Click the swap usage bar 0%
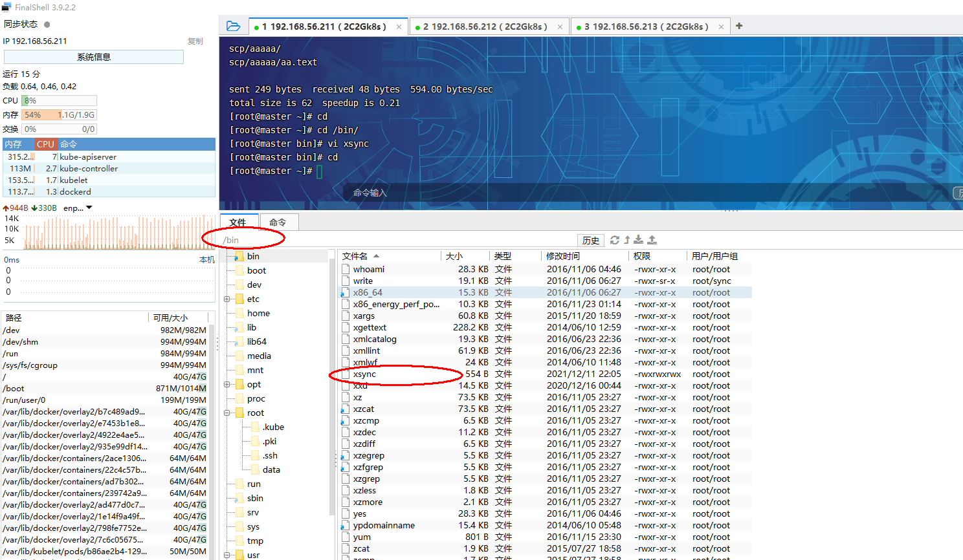This screenshot has width=963, height=560. pyautogui.click(x=60, y=129)
